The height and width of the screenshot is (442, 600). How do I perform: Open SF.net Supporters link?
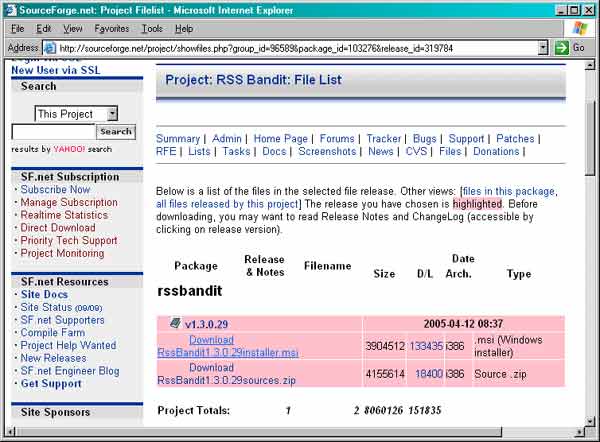tap(62, 320)
